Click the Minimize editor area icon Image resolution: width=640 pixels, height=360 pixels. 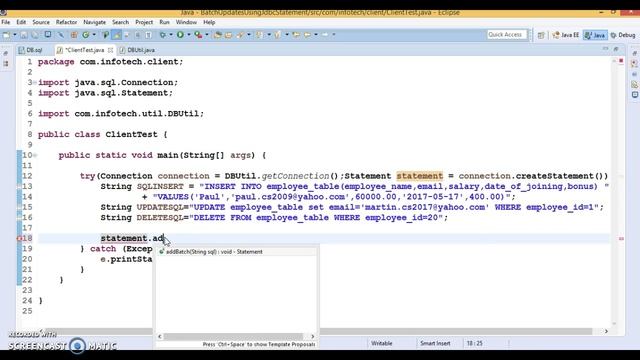click(605, 49)
